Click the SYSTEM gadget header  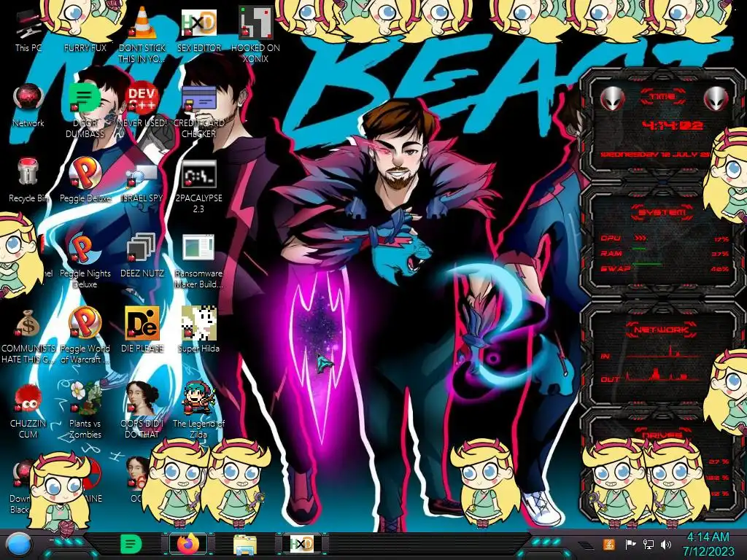click(x=662, y=212)
